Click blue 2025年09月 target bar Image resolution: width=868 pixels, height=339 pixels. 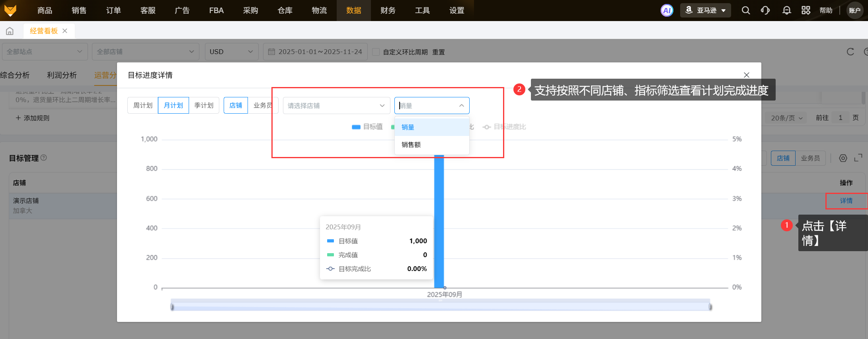tap(439, 221)
